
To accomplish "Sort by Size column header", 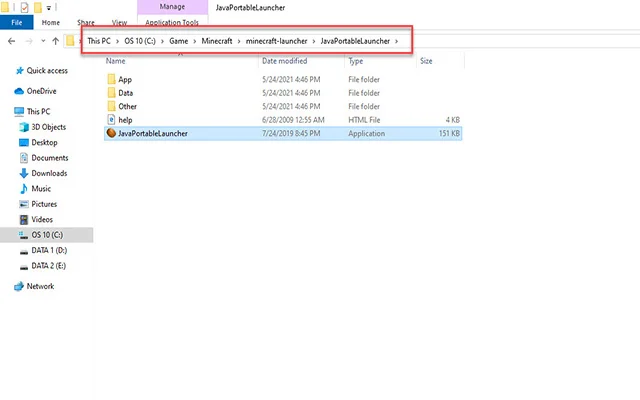I will click(x=426, y=61).
